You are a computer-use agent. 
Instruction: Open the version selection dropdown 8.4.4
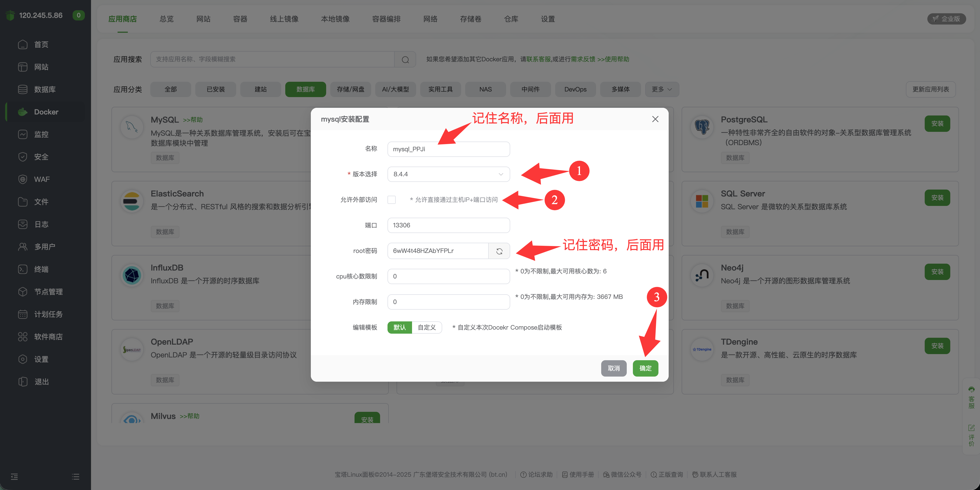click(x=448, y=174)
